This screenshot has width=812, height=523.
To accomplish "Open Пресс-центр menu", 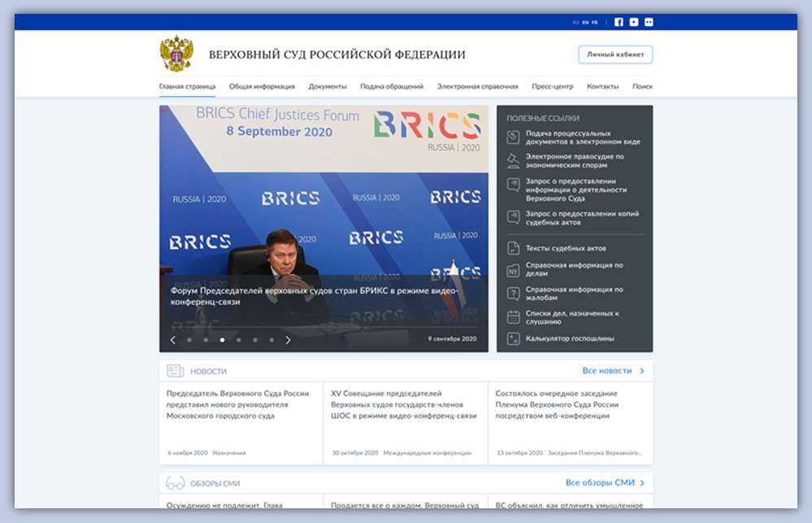I will point(553,86).
